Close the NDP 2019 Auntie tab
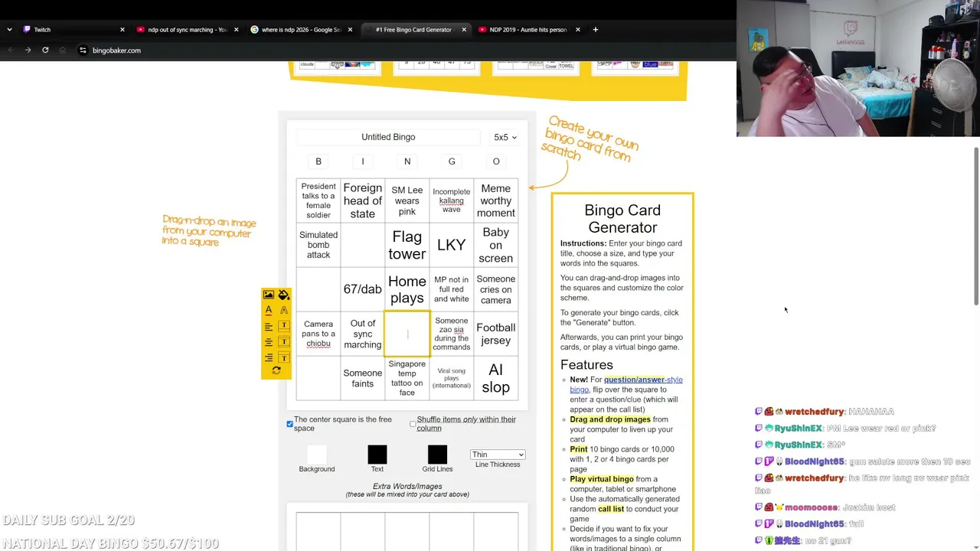Image resolution: width=980 pixels, height=551 pixels. [x=578, y=30]
